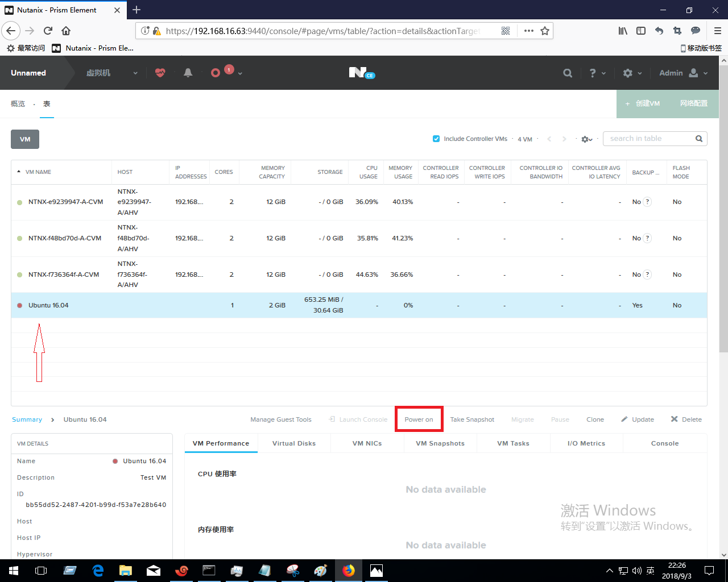Switch to the 概览 view
728x582 pixels.
[x=18, y=103]
